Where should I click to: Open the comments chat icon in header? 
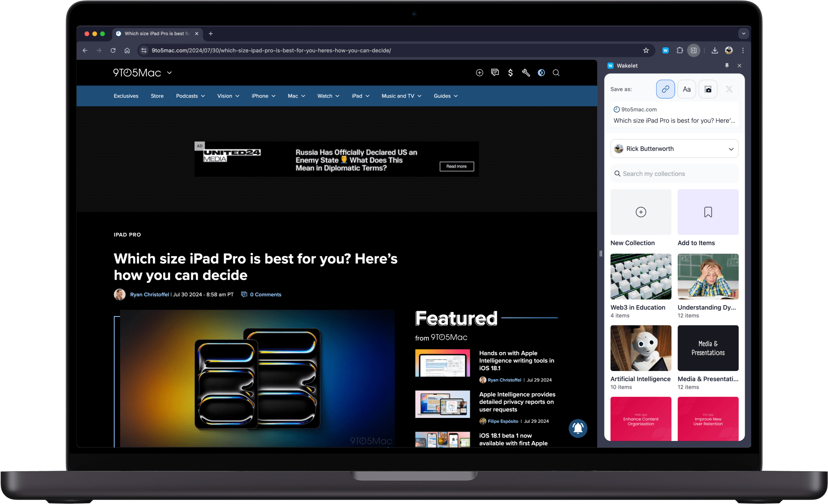pyautogui.click(x=495, y=73)
